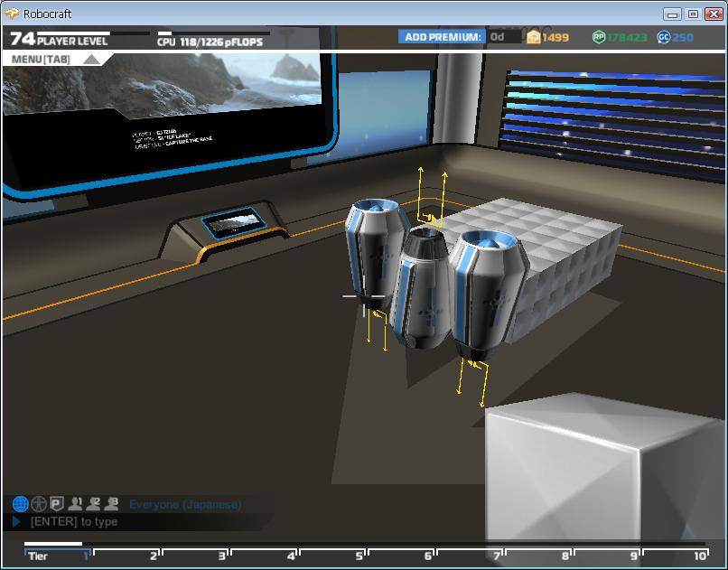Select Tier 7 on the tier bar
The image size is (728, 570).
click(470, 556)
